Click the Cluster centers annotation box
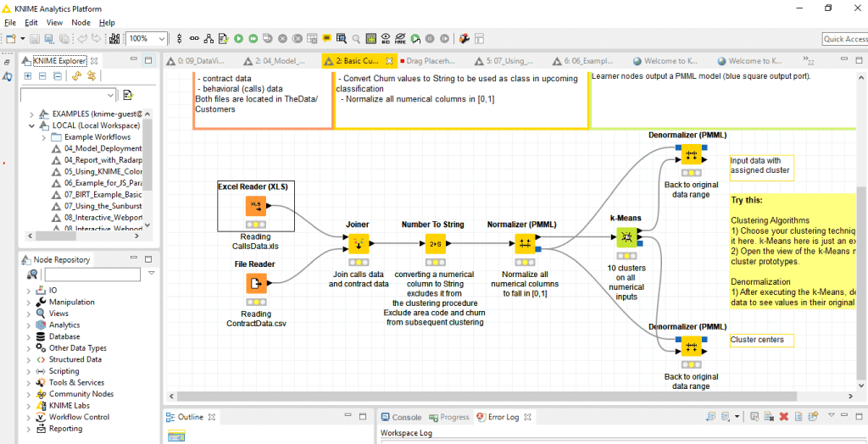The image size is (868, 444). pos(762,340)
